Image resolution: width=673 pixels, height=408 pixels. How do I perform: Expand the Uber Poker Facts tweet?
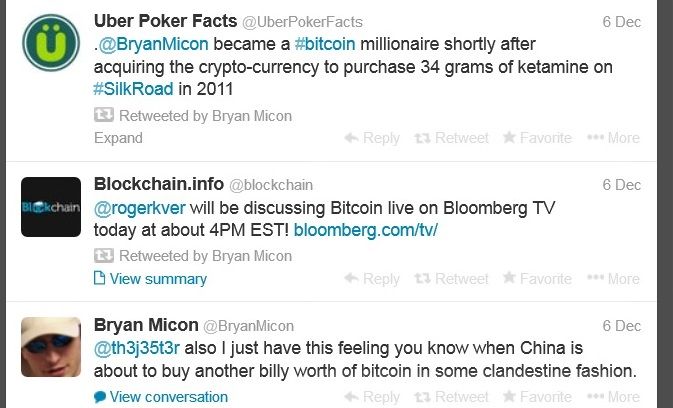point(118,138)
